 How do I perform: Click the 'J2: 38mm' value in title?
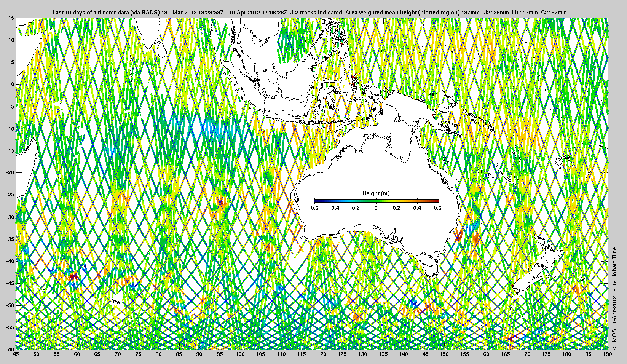pos(496,13)
